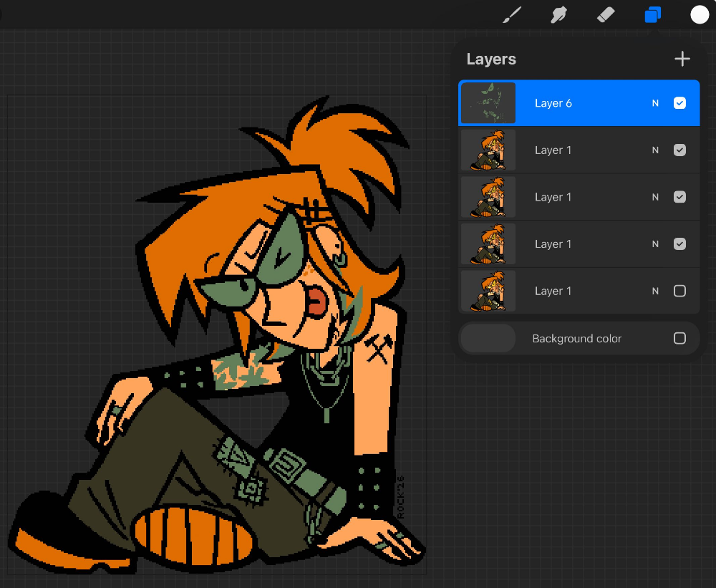Uncheck visibility of Layer 1 directly below Layer 6
716x588 pixels.
[x=679, y=150]
